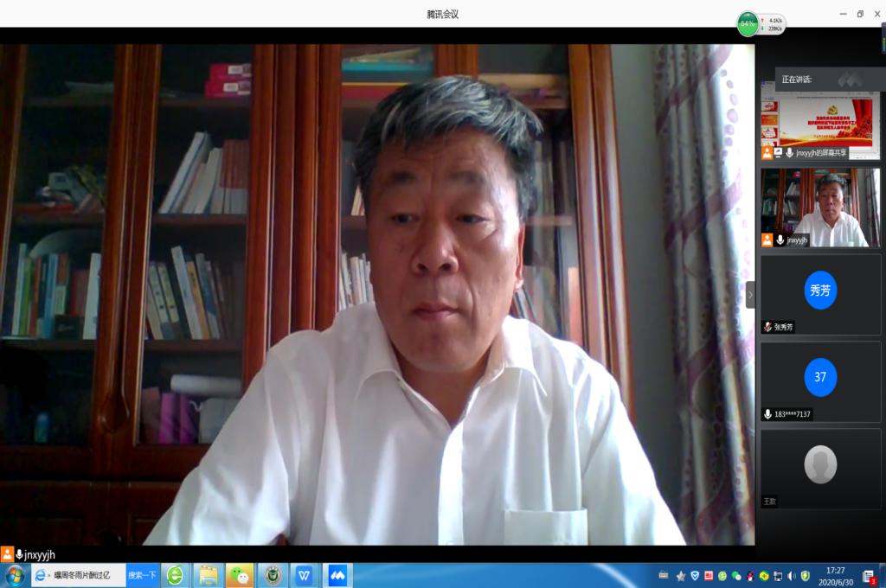Click the 搜索一下 search button in taskbar

[142, 575]
